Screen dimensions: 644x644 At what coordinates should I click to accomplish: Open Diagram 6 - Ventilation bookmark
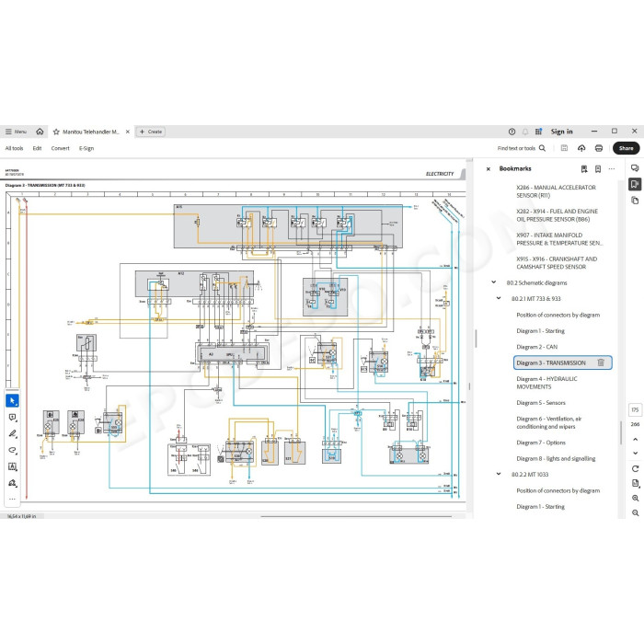(x=548, y=422)
